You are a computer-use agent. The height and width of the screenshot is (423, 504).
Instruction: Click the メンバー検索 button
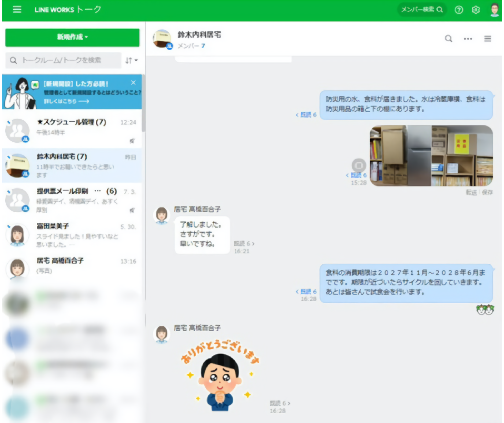[422, 10]
